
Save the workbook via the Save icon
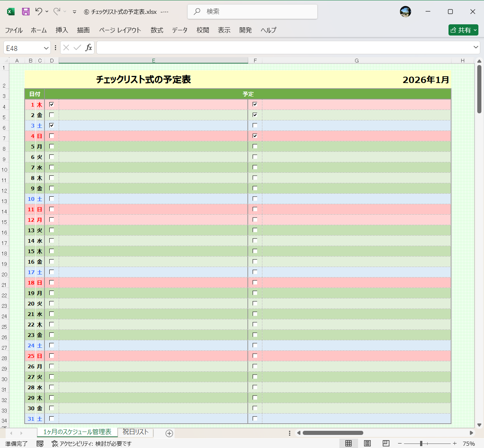(x=25, y=11)
